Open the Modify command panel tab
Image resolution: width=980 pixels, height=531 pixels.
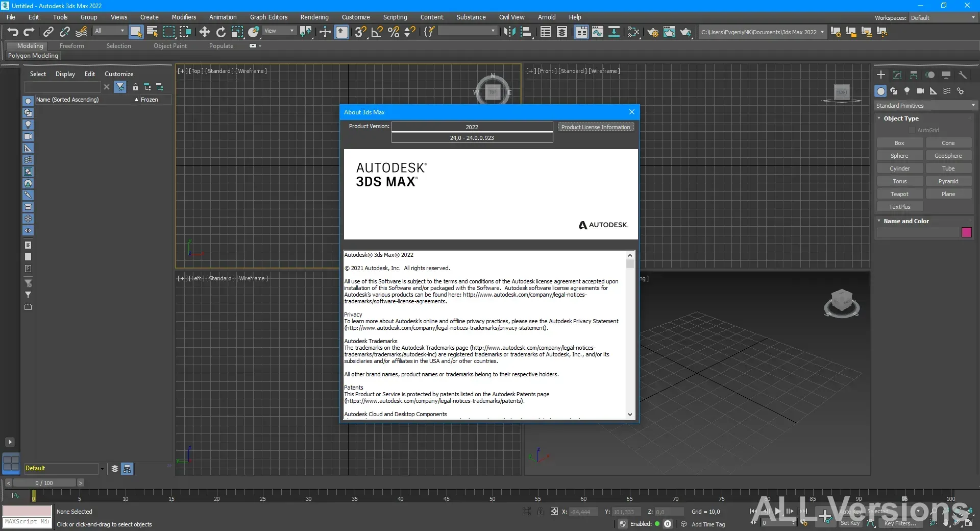point(897,75)
